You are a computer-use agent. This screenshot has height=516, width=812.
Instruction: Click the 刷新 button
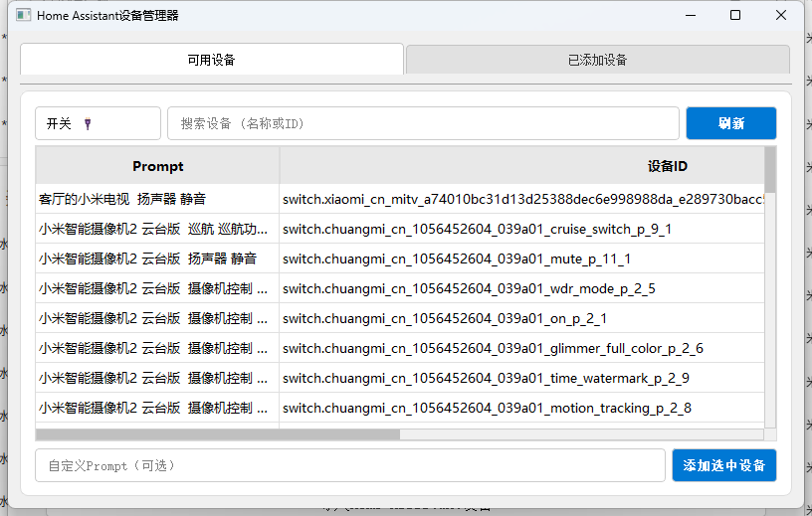click(x=730, y=123)
